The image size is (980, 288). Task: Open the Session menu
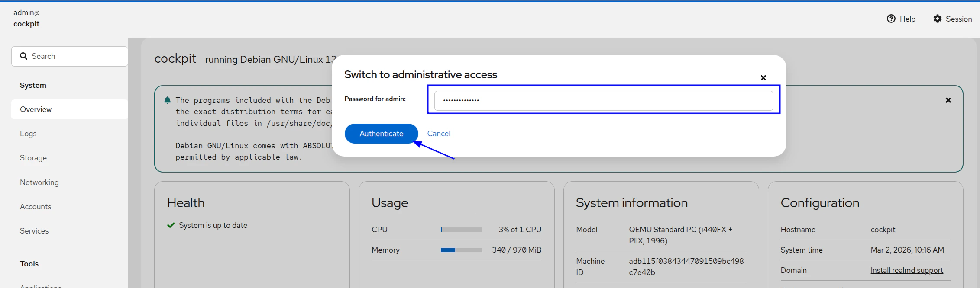(953, 19)
